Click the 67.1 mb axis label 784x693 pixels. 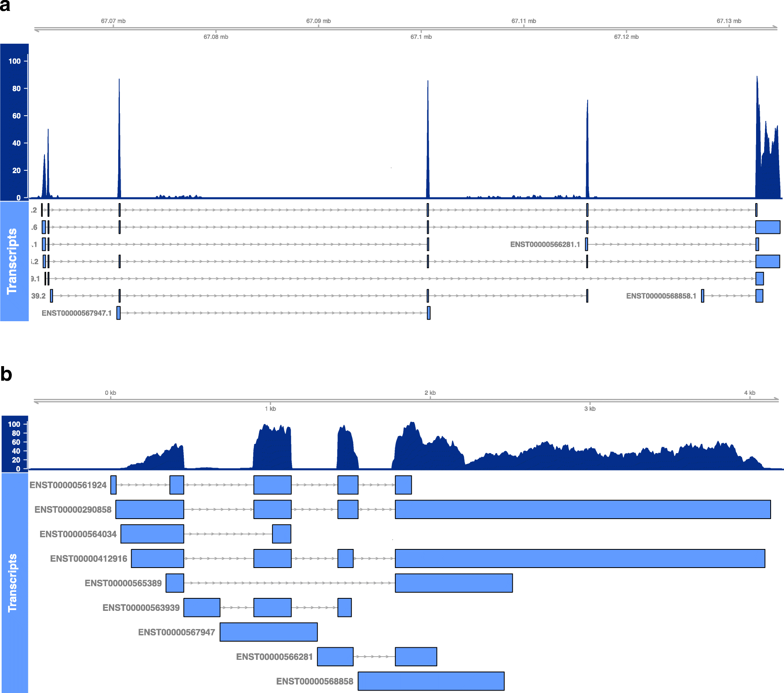tap(421, 37)
